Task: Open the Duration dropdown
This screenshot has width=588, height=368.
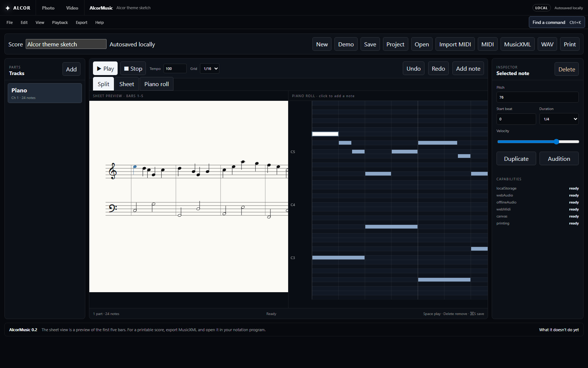Action: click(x=559, y=119)
